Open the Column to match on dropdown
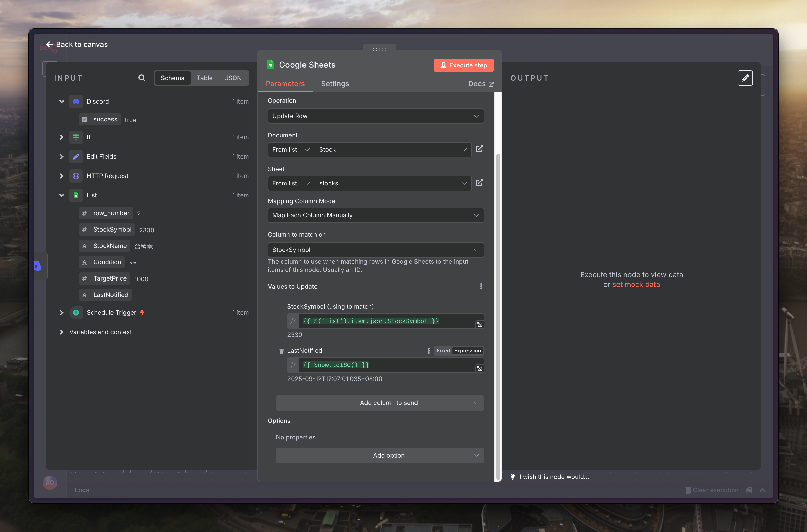Screen dimensions: 807x532 pos(375,250)
